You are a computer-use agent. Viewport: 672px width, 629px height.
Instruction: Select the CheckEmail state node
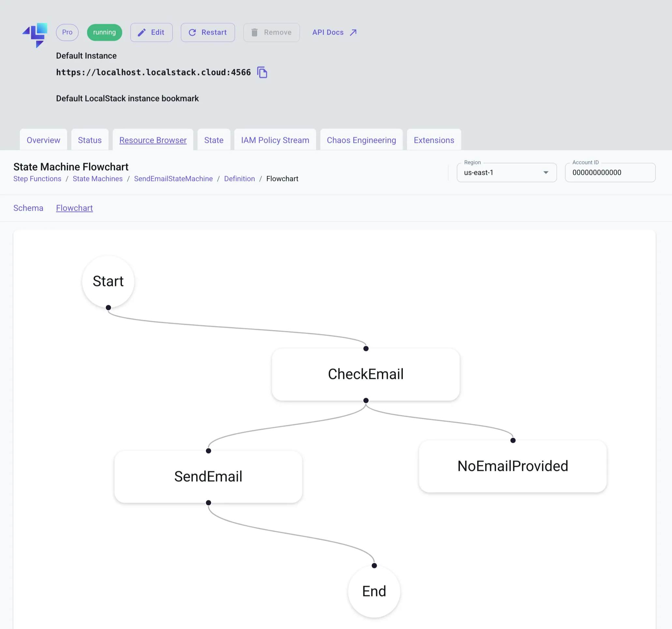pos(366,374)
